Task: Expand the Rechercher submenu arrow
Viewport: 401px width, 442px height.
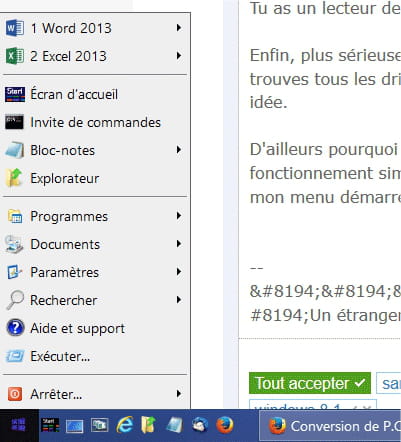Action: tap(179, 300)
